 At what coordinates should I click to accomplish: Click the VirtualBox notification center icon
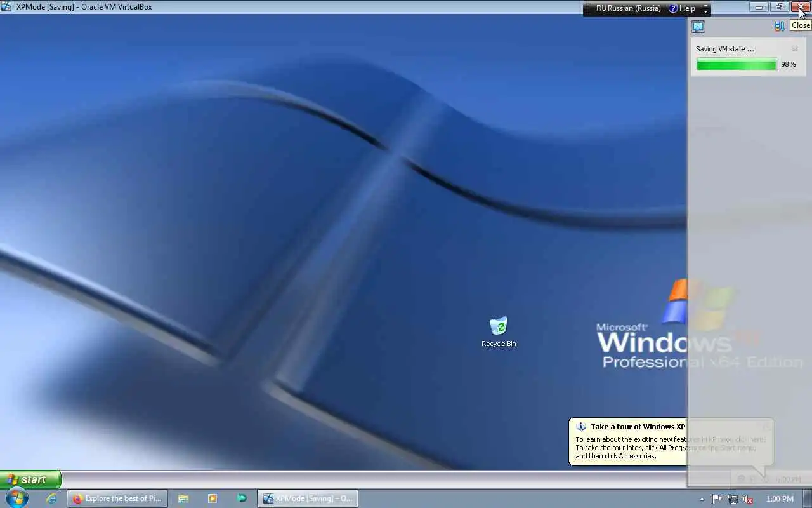[x=698, y=27]
